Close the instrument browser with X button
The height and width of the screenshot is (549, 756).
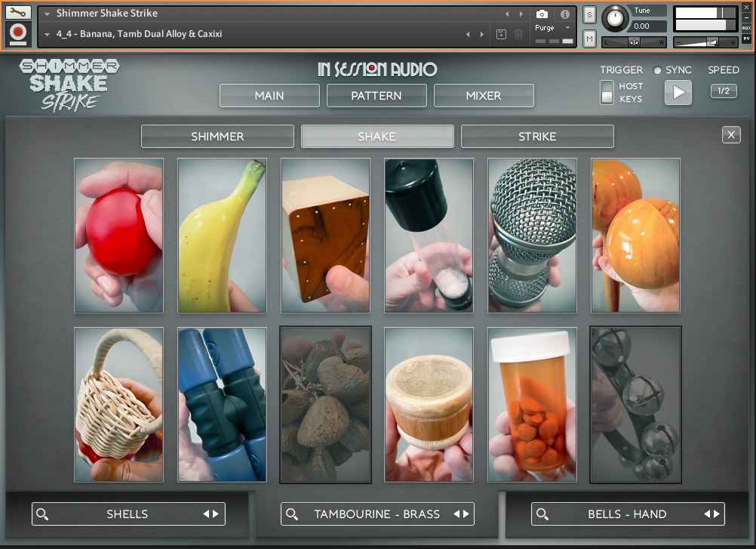pyautogui.click(x=731, y=135)
